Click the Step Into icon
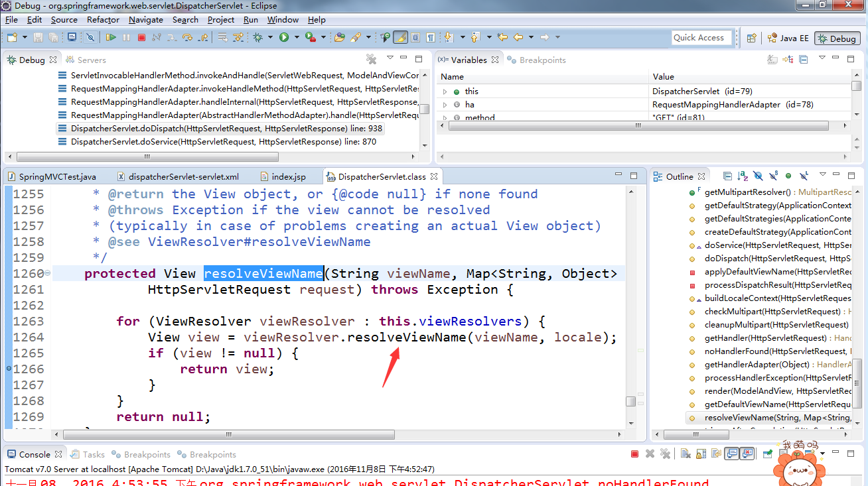868x486 pixels. [172, 37]
